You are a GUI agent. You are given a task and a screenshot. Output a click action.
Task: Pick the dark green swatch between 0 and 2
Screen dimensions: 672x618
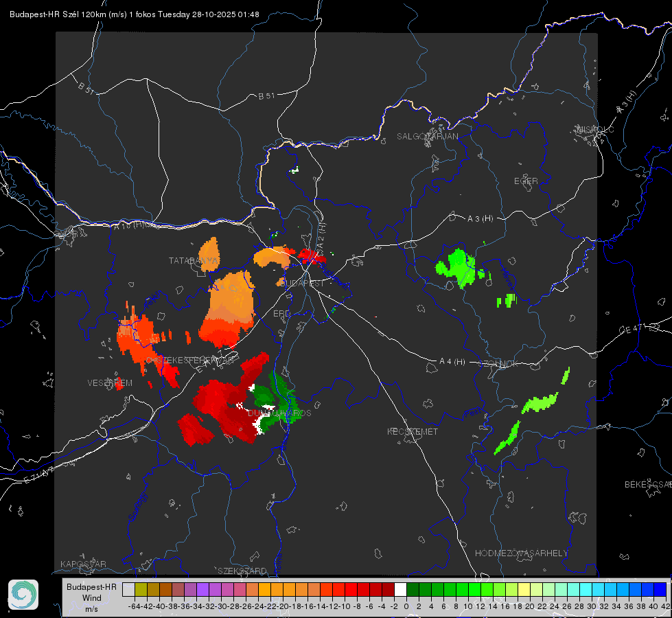[x=413, y=589]
